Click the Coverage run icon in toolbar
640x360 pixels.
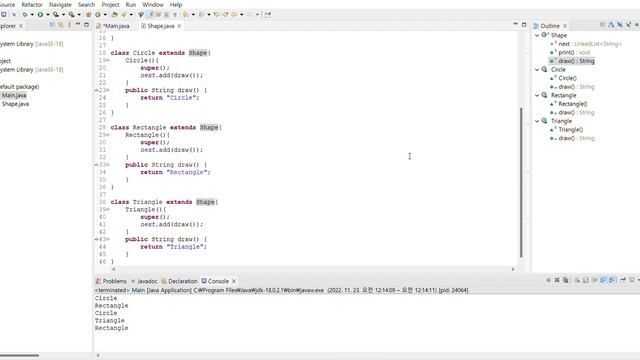click(x=56, y=15)
